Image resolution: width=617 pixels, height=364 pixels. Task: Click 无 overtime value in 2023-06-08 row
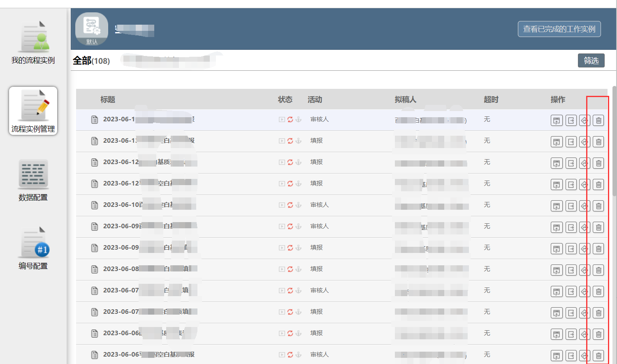[487, 269]
